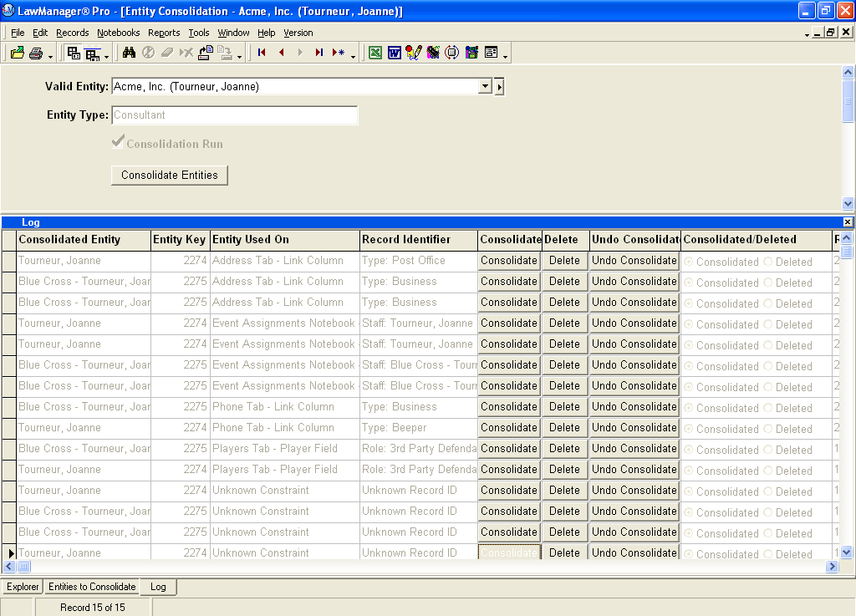This screenshot has width=856, height=616.
Task: Click the greyed-out arrow-and-X toolbar icon
Action: click(186, 53)
